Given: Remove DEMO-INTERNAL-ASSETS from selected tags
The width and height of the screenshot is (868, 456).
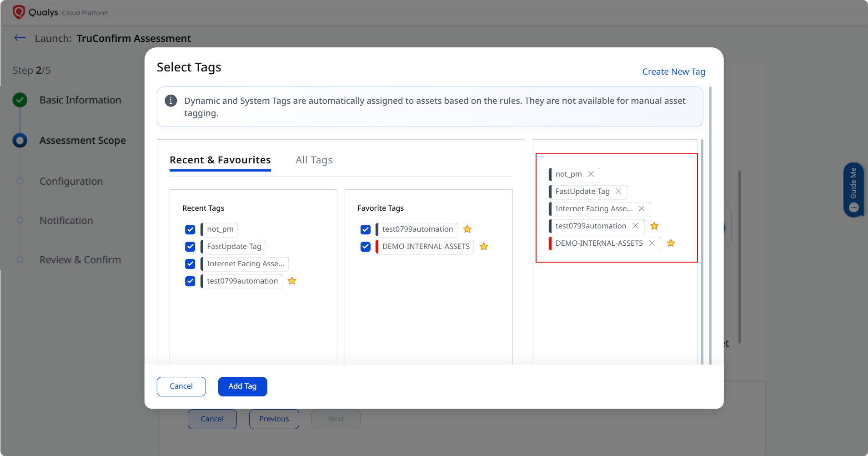Looking at the screenshot, I should (x=652, y=243).
